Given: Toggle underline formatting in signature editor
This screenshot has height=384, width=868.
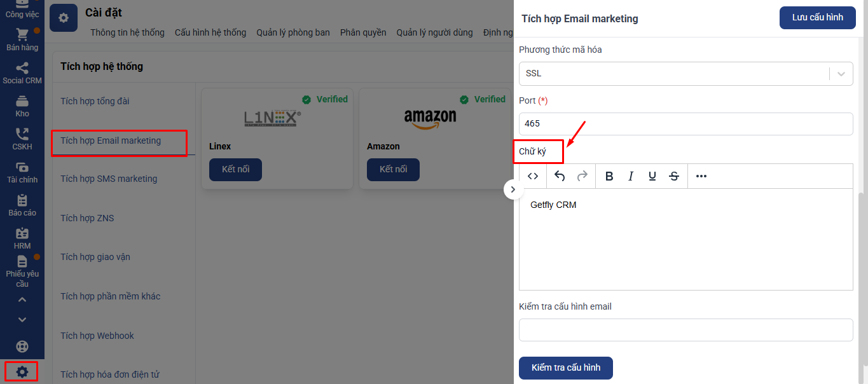Looking at the screenshot, I should coord(652,176).
